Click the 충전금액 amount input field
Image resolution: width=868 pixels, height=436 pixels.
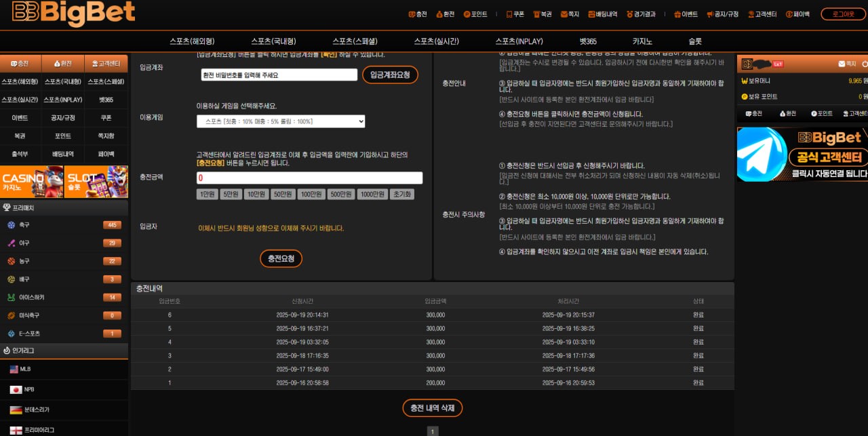[x=309, y=178]
